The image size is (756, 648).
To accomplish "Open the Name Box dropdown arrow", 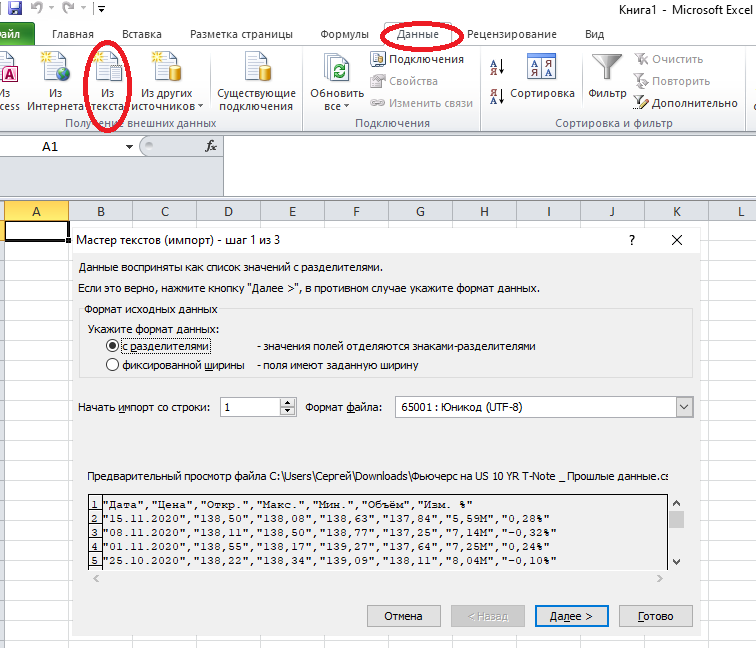I will click(x=129, y=147).
